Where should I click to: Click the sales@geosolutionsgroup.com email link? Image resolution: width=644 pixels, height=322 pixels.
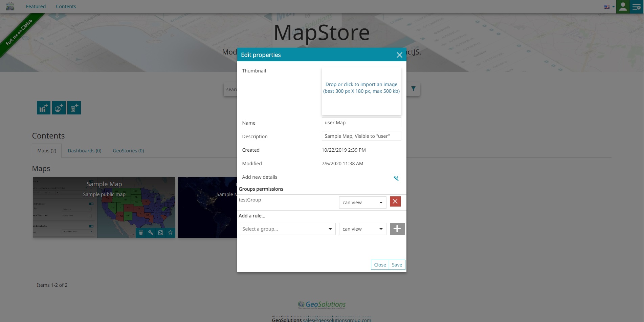pyautogui.click(x=337, y=320)
